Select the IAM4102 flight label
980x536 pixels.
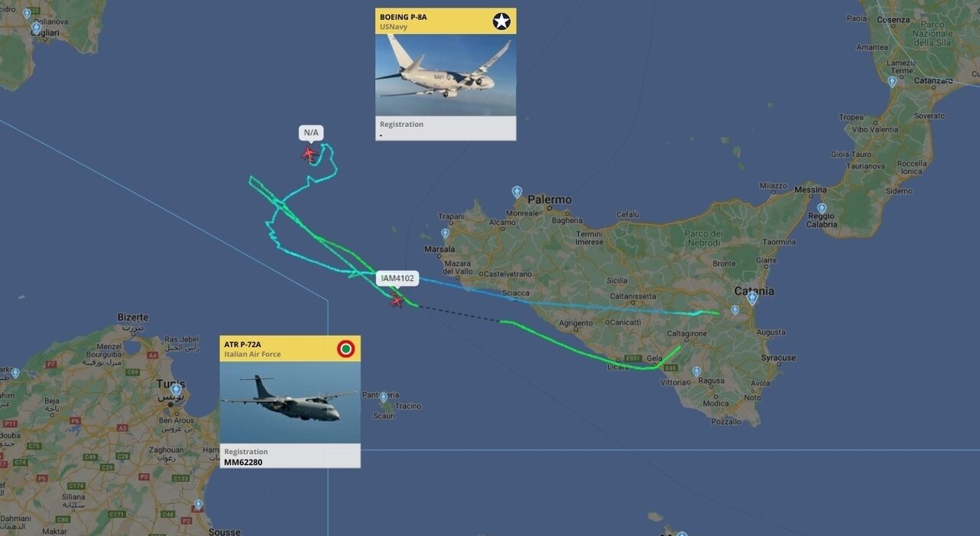point(397,279)
